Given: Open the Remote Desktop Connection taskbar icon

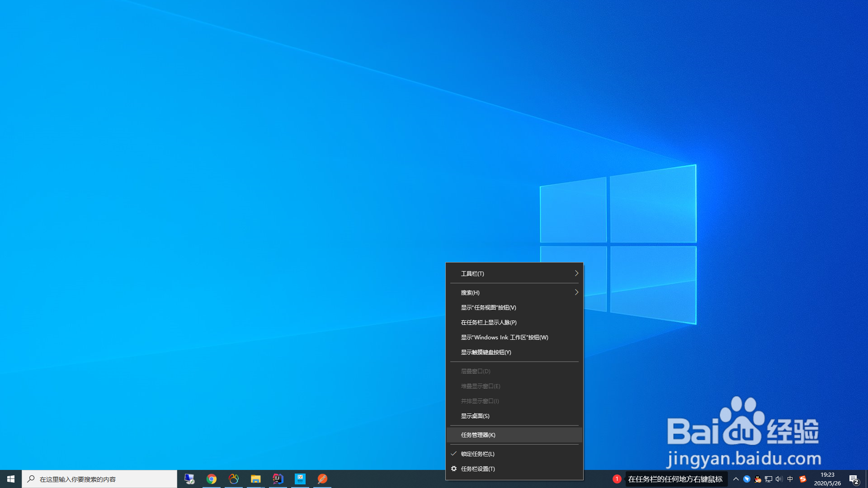Looking at the screenshot, I should point(189,479).
